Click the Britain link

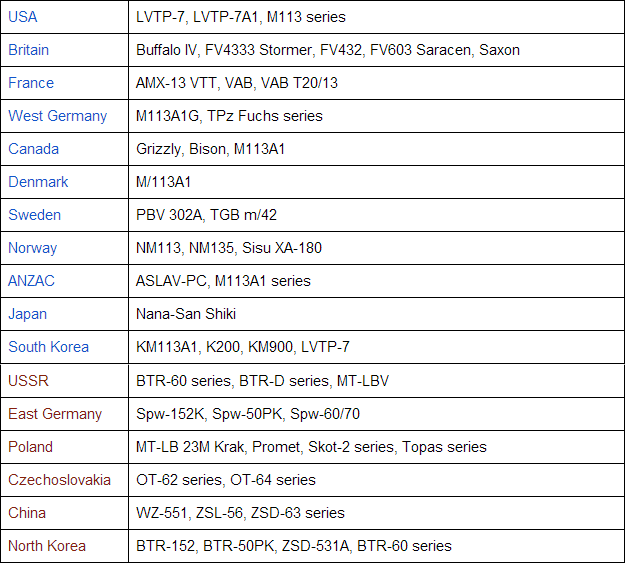29,50
